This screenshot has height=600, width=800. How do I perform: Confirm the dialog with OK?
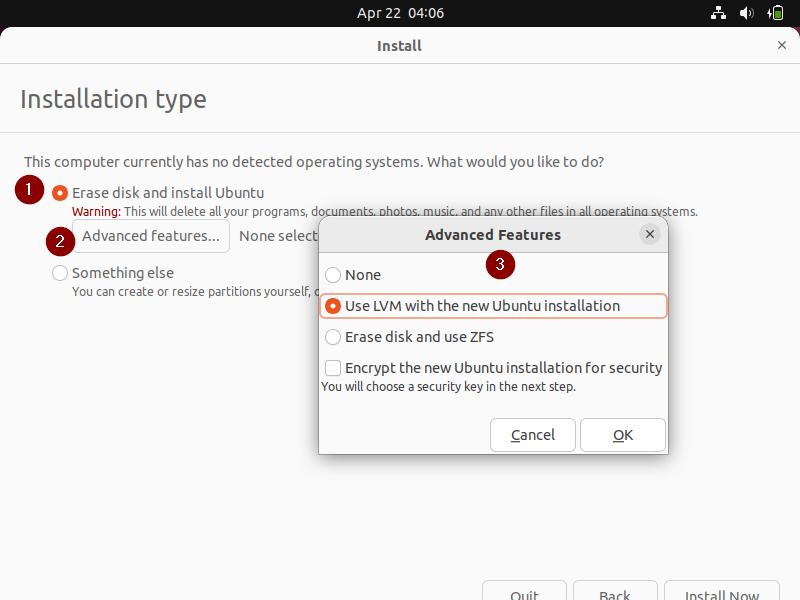tap(623, 435)
